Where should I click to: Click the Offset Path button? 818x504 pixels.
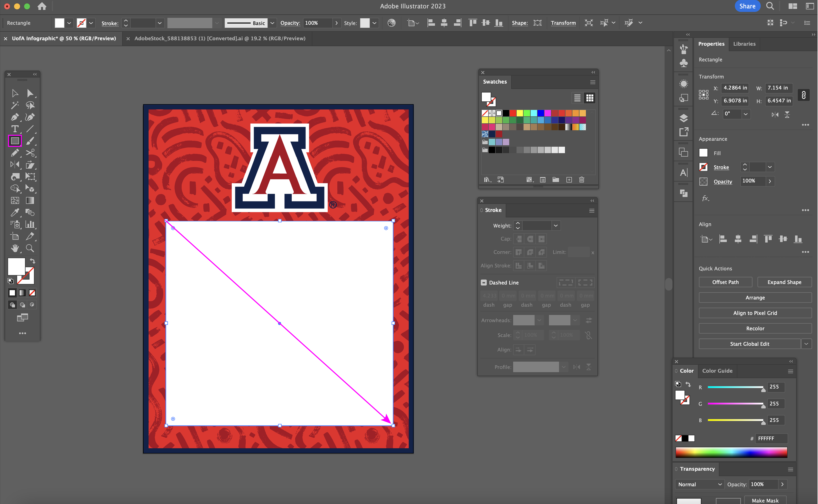pyautogui.click(x=725, y=282)
